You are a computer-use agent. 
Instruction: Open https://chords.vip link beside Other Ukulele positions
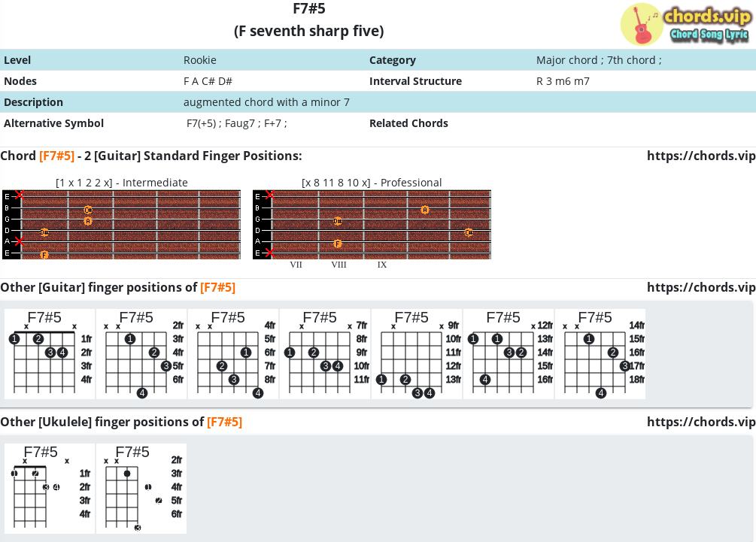(x=701, y=422)
